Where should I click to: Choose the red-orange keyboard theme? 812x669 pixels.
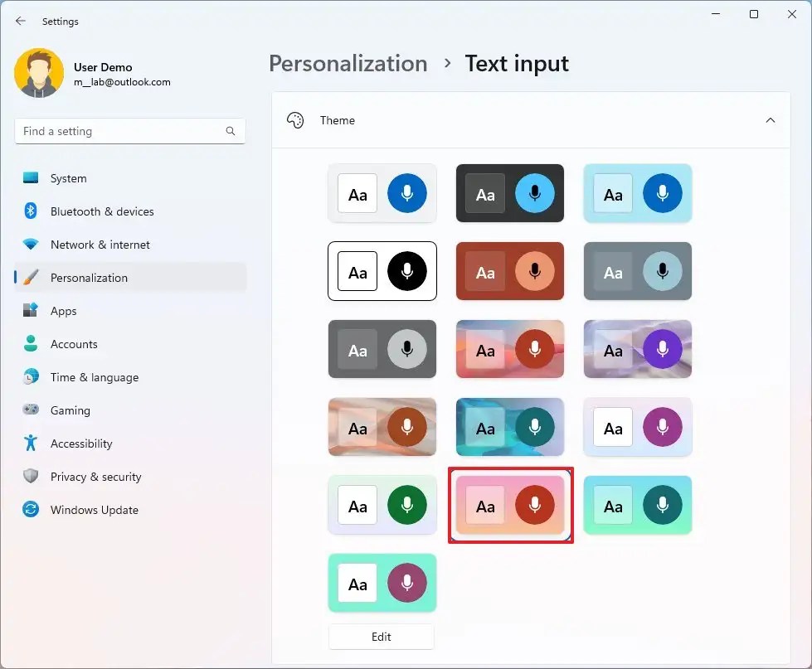click(x=509, y=271)
